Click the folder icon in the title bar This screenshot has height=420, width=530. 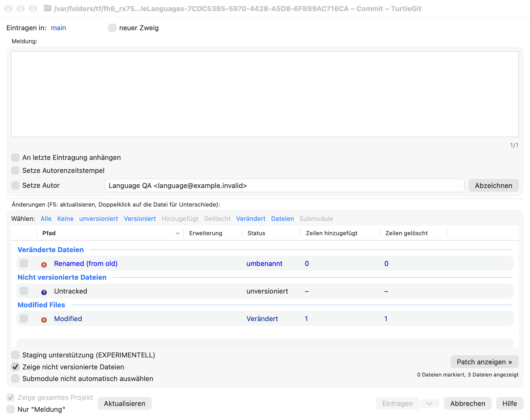48,8
